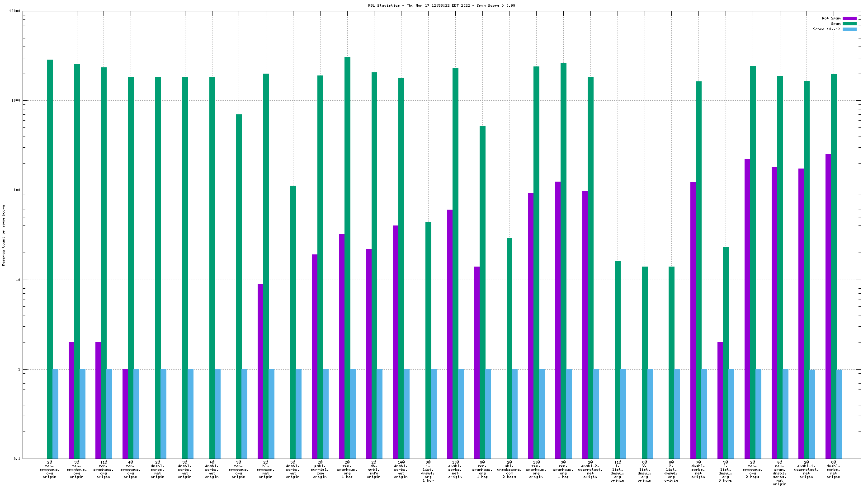
Task: Click the db.wpbl.info origin axis label
Action: pyautogui.click(x=374, y=469)
